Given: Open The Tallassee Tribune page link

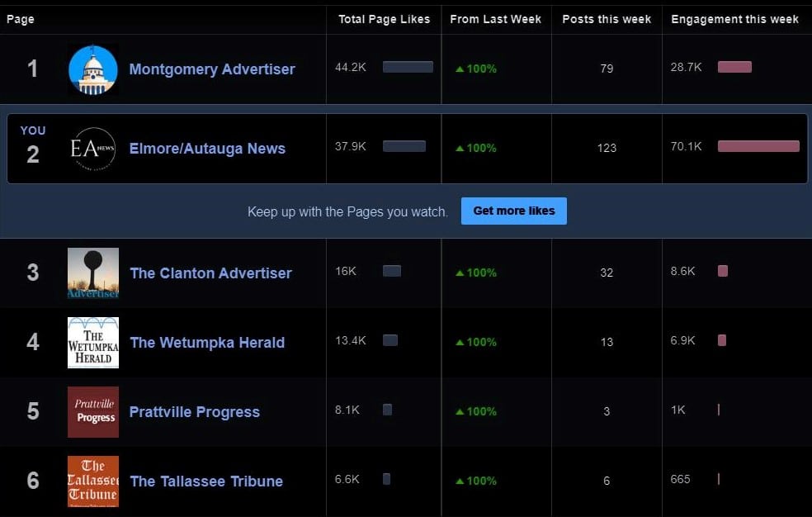Looking at the screenshot, I should pos(206,481).
